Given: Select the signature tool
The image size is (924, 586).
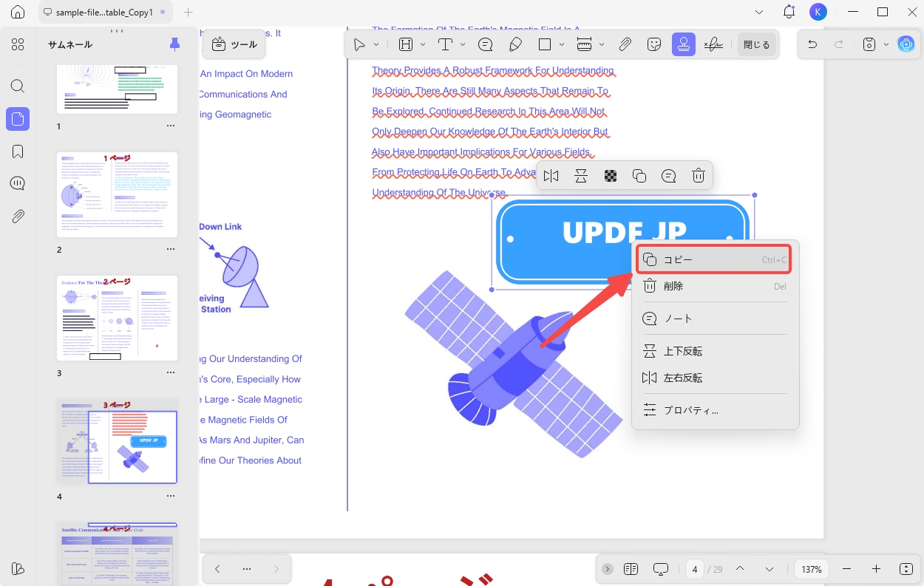Looking at the screenshot, I should point(713,44).
